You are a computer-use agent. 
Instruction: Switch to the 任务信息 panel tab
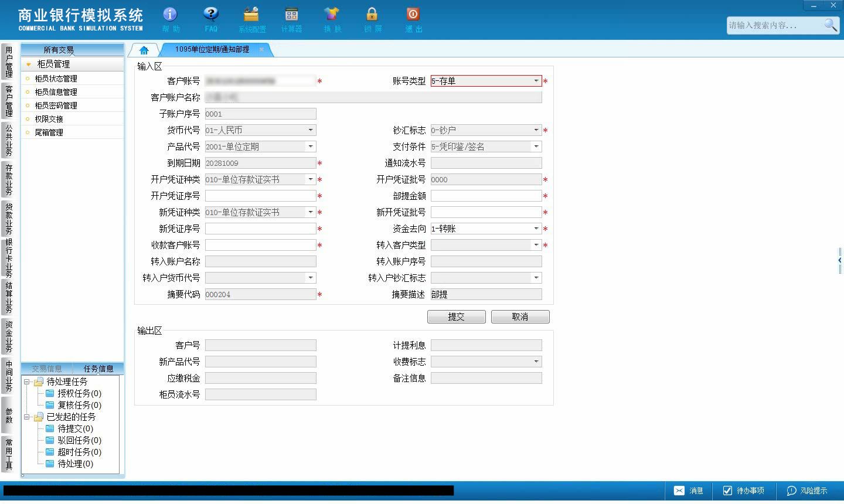point(98,369)
